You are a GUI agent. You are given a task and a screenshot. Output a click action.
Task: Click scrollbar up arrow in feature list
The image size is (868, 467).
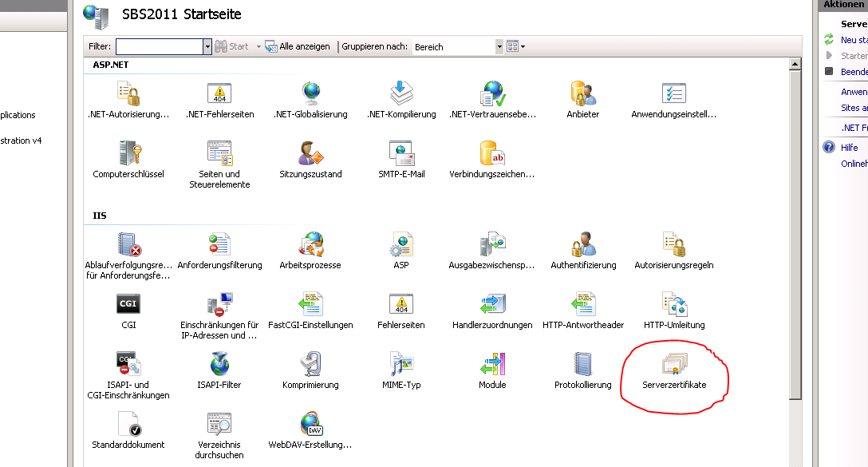pyautogui.click(x=795, y=64)
